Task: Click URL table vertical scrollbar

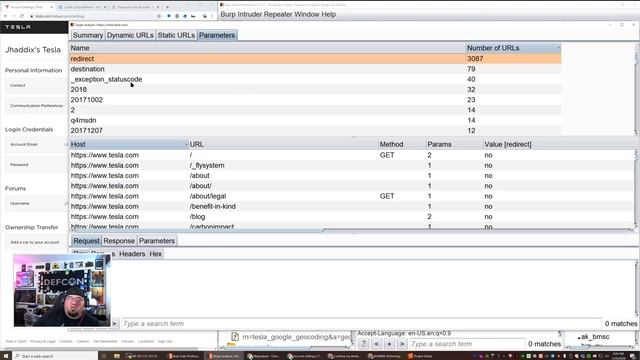Action: pyautogui.click(x=636, y=189)
